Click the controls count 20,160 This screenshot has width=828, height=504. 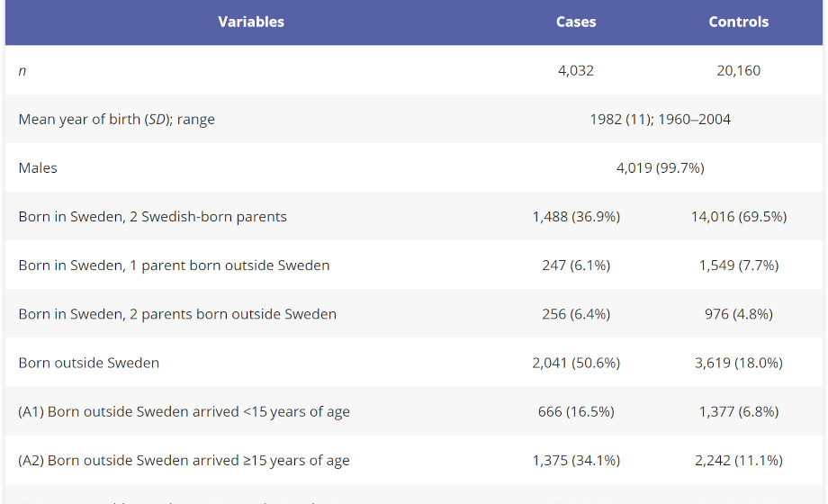pos(738,70)
